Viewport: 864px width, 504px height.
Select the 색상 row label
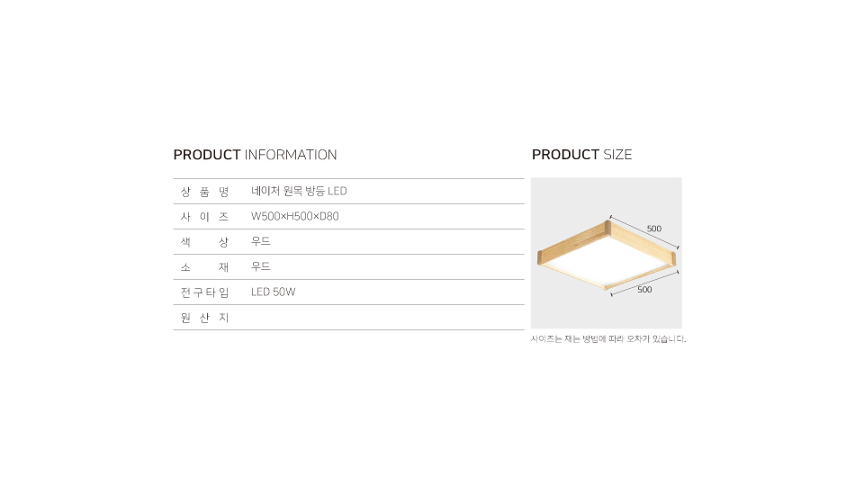point(205,242)
